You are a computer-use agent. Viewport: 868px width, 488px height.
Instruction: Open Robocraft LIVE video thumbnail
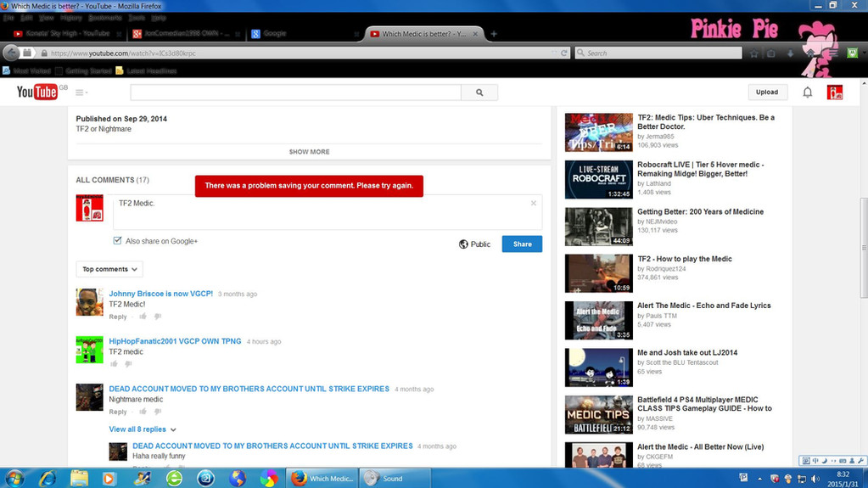click(598, 179)
